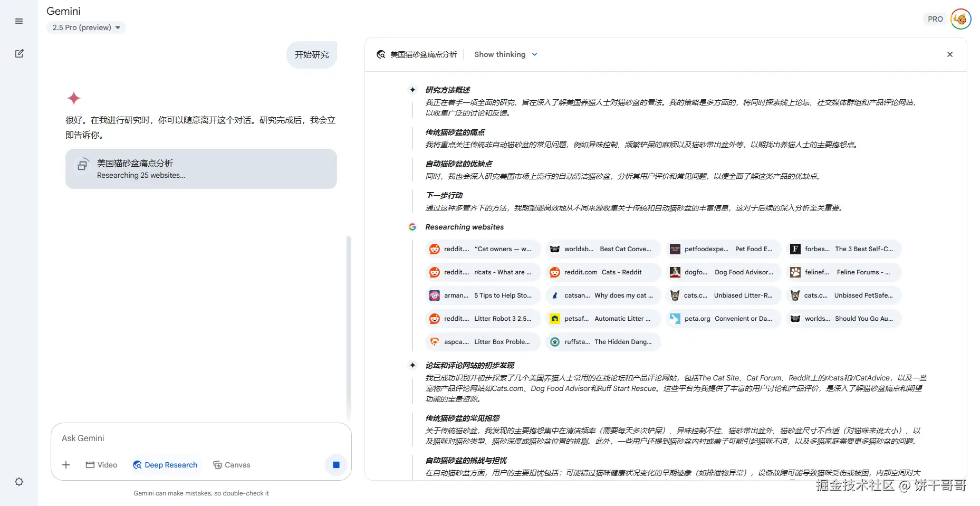Click the 开始研究 message bubble
Image resolution: width=980 pixels, height=506 pixels.
click(x=312, y=55)
